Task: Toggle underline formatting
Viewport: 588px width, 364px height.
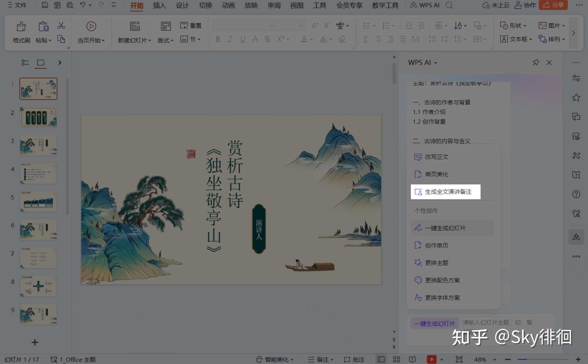Action: coord(242,39)
